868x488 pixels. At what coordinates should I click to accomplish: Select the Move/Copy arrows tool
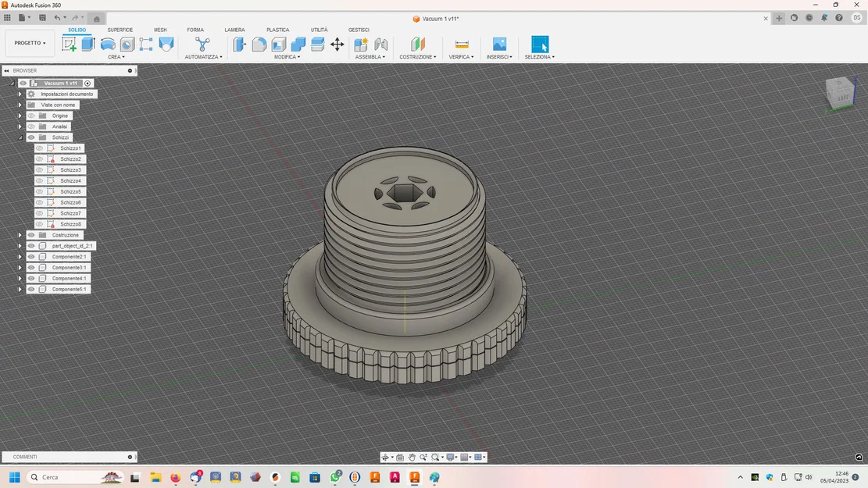tap(338, 45)
